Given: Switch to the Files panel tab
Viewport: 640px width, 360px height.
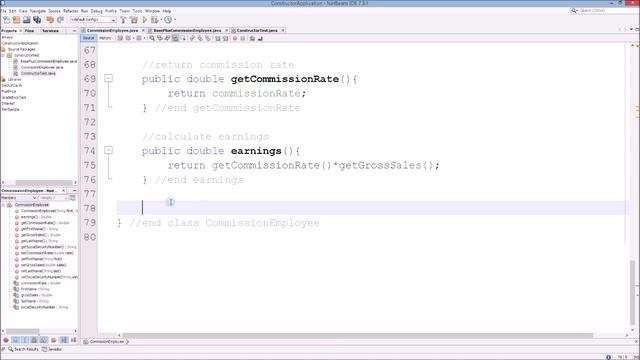Looking at the screenshot, I should tap(29, 31).
